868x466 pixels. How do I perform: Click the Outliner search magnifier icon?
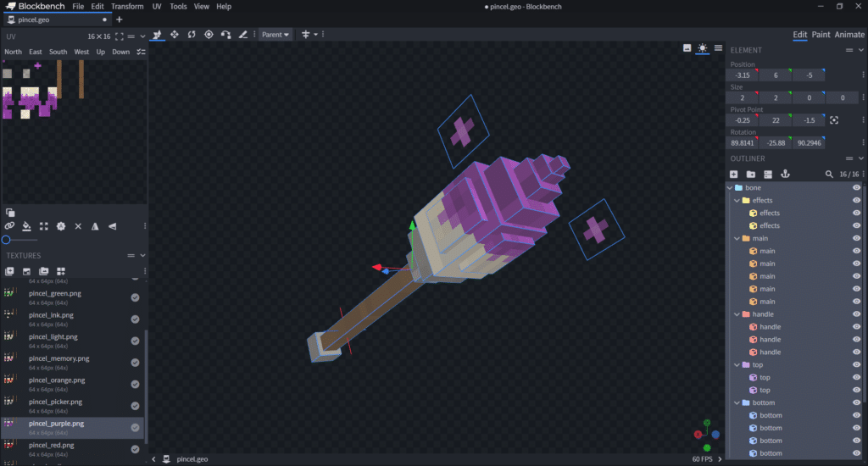click(829, 175)
